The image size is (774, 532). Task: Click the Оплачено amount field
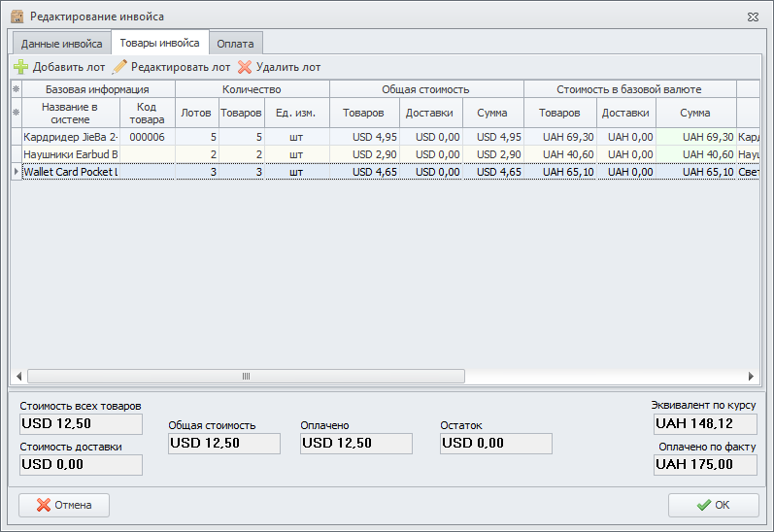pos(355,444)
